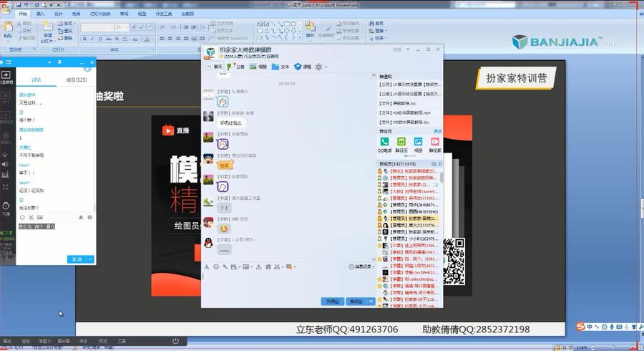Collapse the group notice side panel arrow
This screenshot has height=351, width=644.
pos(374,75)
